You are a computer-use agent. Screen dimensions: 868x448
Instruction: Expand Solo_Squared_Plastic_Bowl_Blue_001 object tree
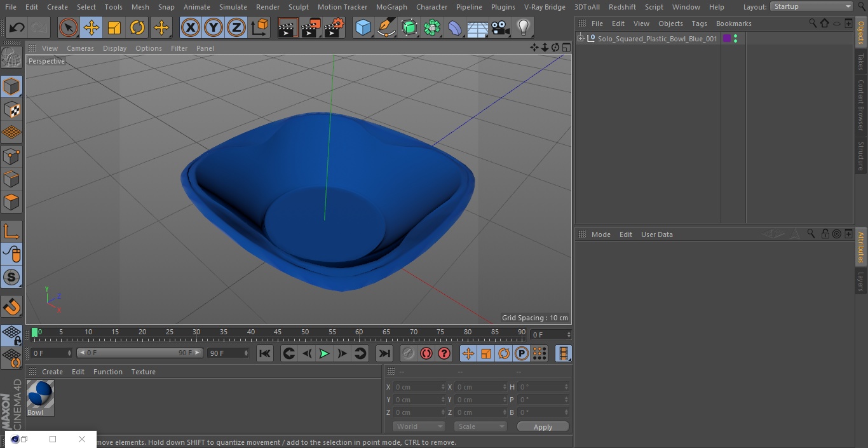click(x=581, y=39)
